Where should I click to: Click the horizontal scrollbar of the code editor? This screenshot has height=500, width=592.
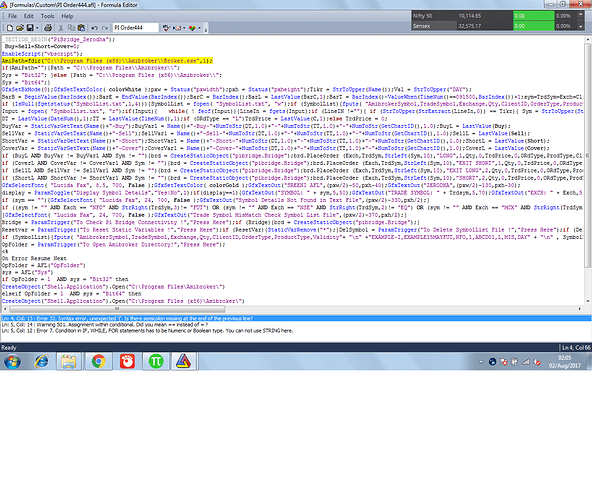click(292, 309)
